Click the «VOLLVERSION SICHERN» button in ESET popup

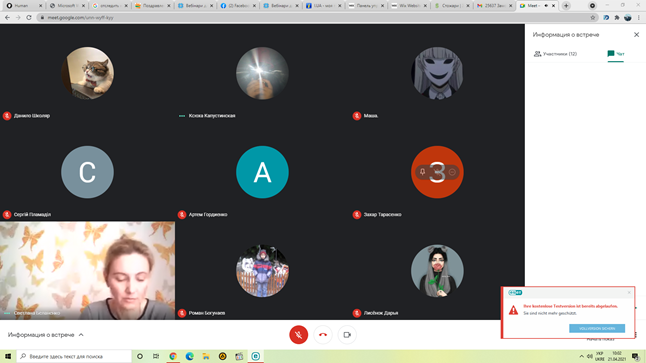pos(597,328)
